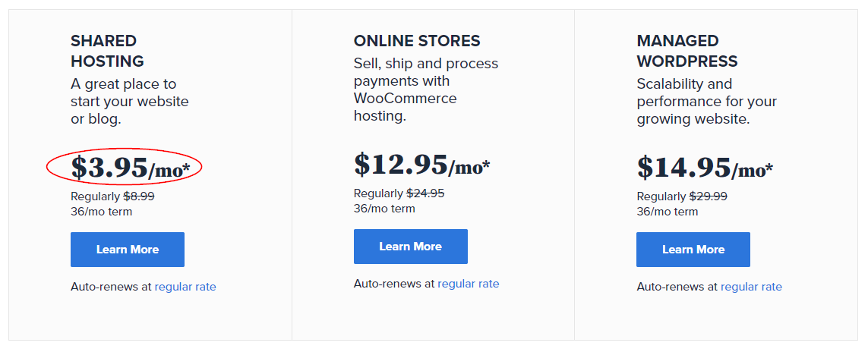Image resolution: width=868 pixels, height=352 pixels.
Task: Click the 36/mo term text under Managed WordPress
Action: (667, 212)
